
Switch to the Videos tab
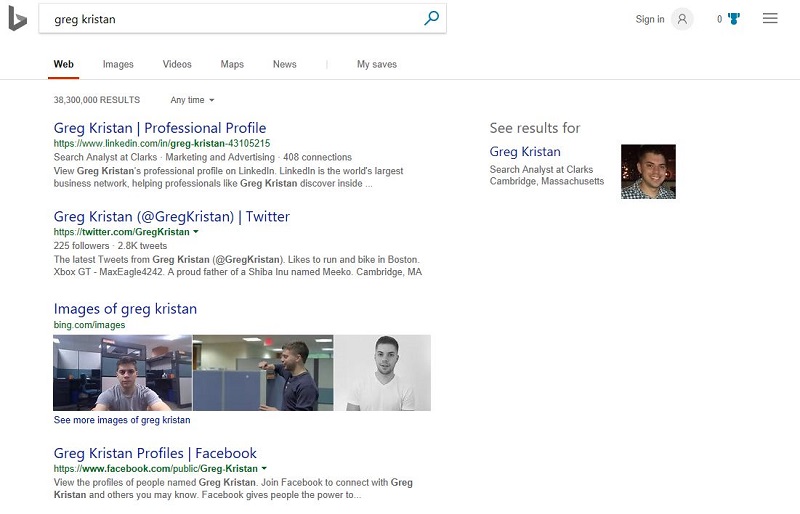177,64
